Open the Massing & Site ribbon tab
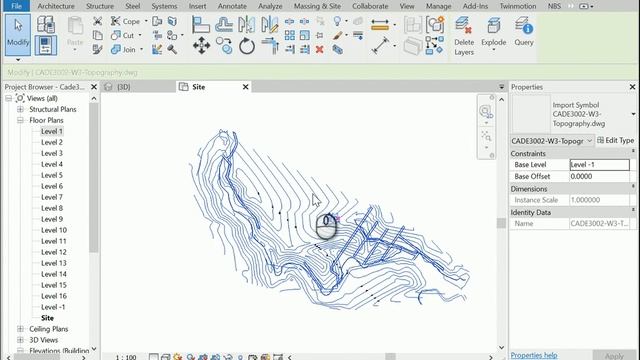The width and height of the screenshot is (640, 360). pyautogui.click(x=317, y=6)
